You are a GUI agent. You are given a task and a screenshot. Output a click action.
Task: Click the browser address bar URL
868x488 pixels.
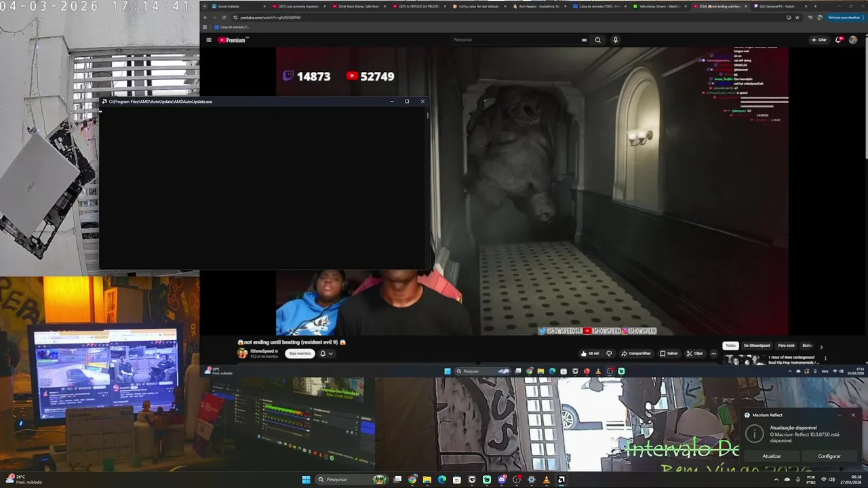click(x=271, y=18)
